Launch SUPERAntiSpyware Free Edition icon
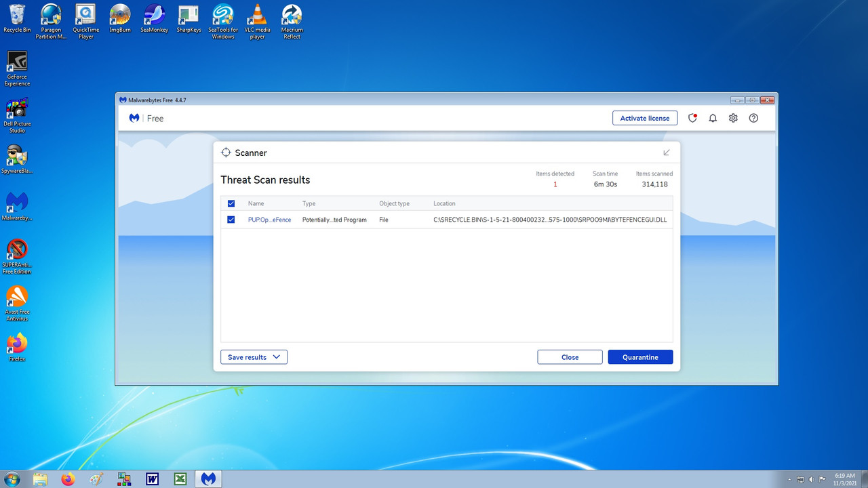The image size is (868, 488). (17, 256)
